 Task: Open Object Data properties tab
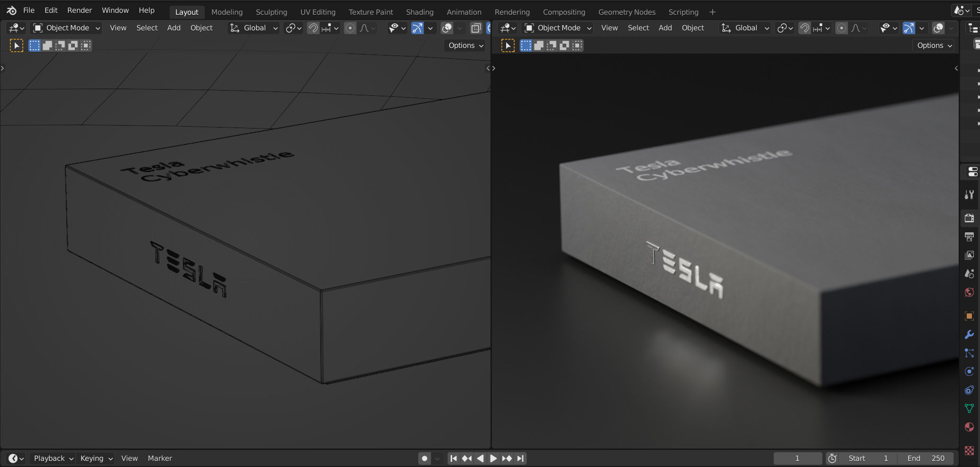coord(969,408)
